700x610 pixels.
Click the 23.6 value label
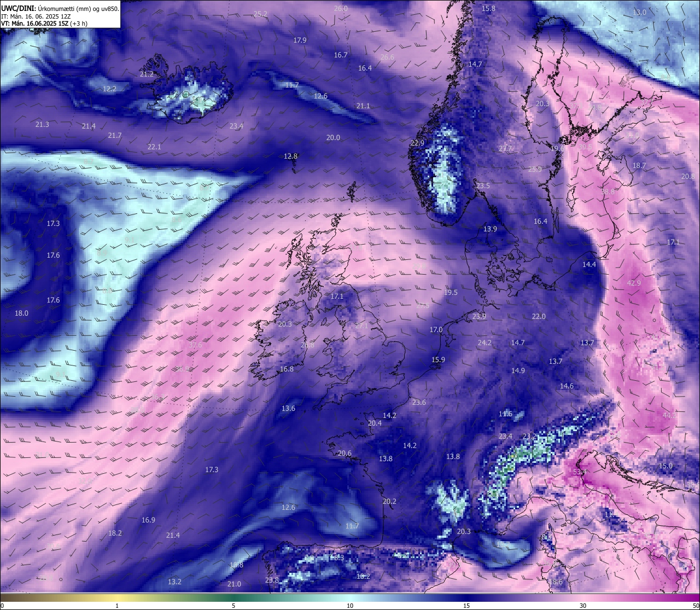[419, 402]
